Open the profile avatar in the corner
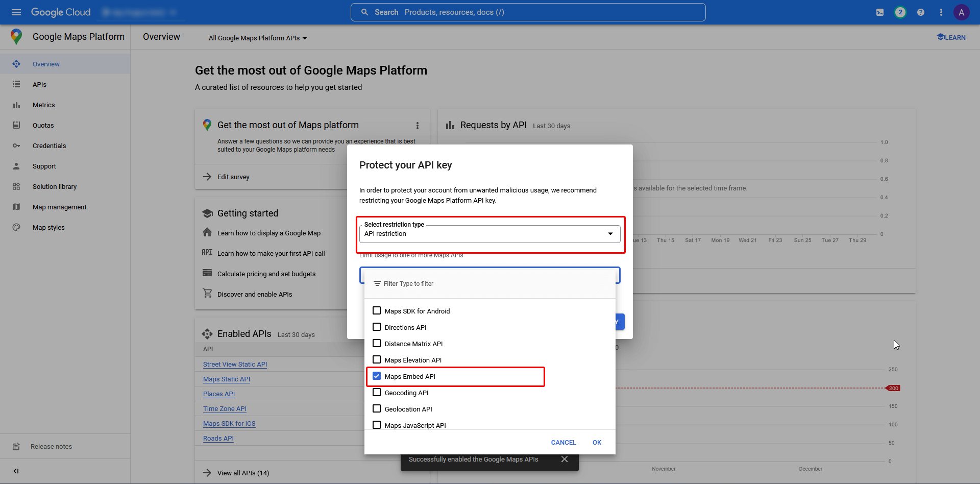 click(962, 12)
